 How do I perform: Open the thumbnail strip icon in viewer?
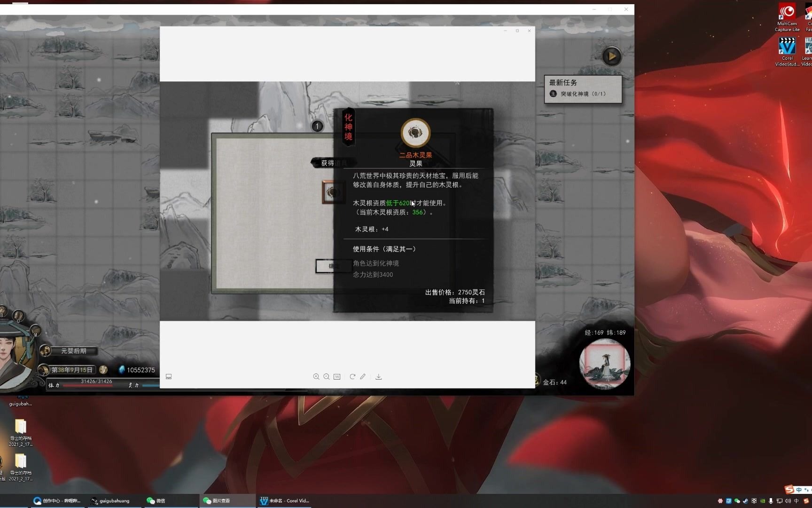(x=169, y=377)
